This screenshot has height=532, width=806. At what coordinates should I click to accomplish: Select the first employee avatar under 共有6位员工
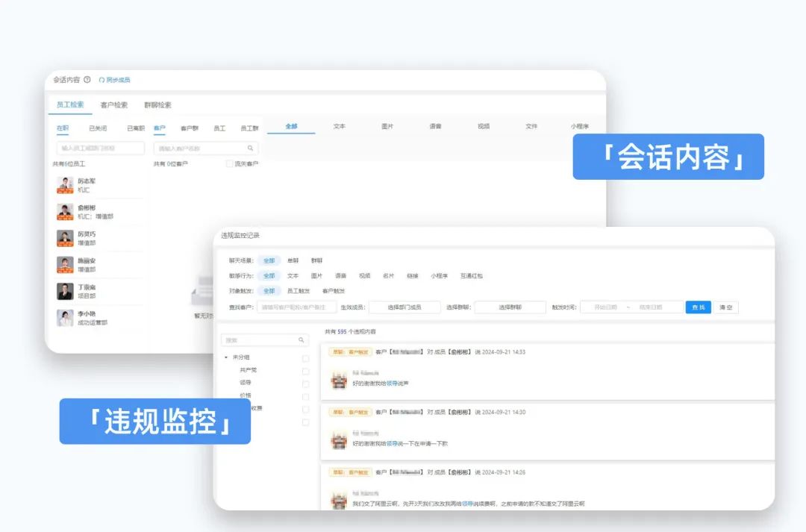click(x=65, y=185)
